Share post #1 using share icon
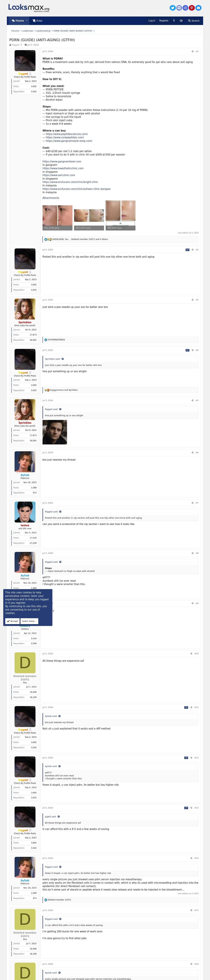 click(192, 51)
